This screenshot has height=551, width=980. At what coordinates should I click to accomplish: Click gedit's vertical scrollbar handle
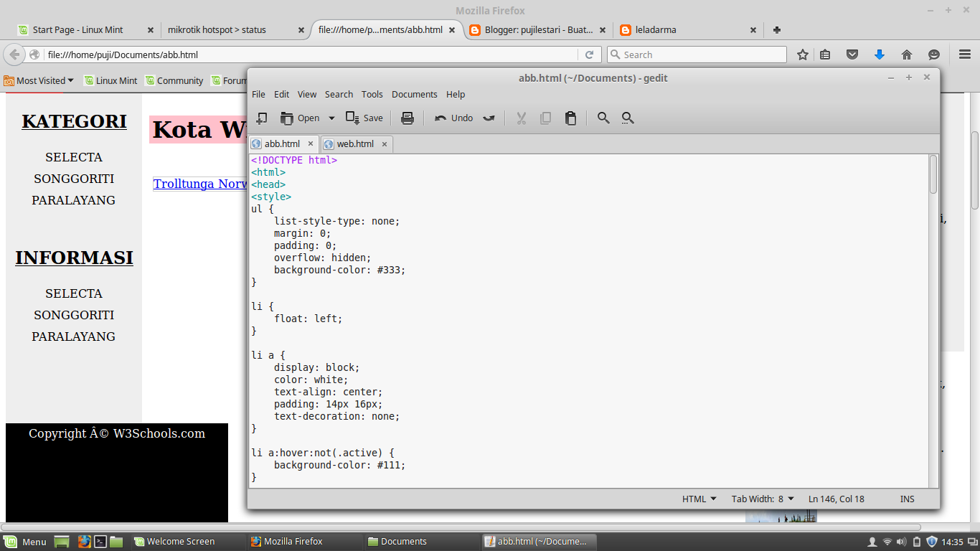coord(933,174)
